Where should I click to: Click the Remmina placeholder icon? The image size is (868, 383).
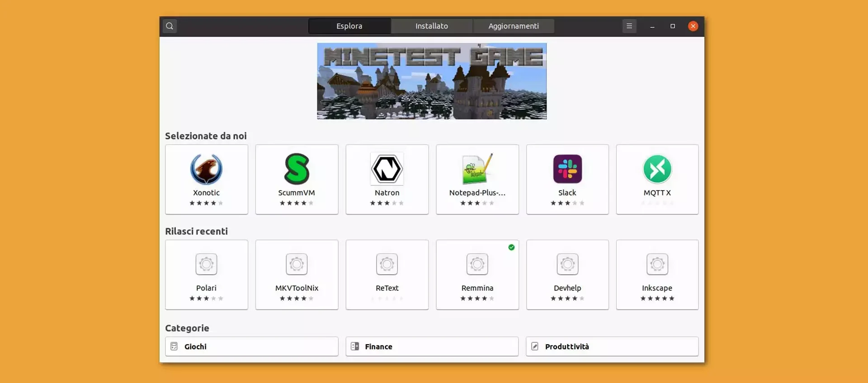477,264
